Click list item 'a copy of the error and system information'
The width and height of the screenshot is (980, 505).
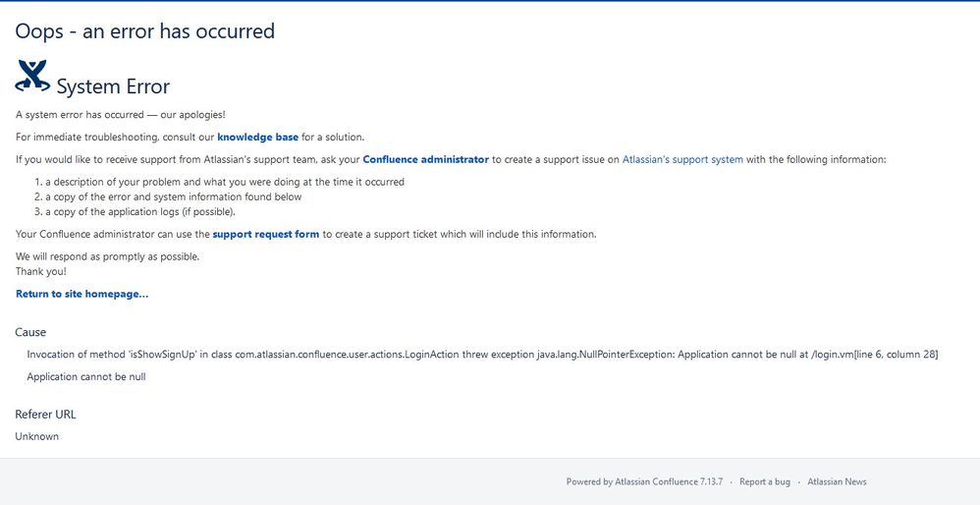(174, 196)
